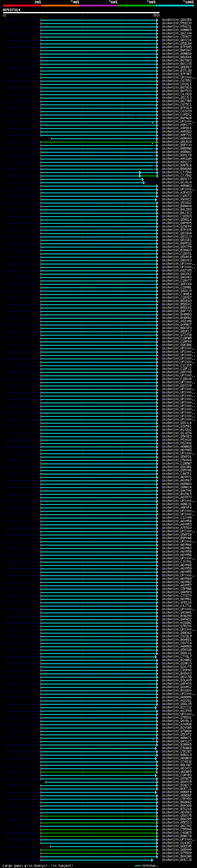Select label UniRef100_C7J5H4
Viewport: 197px width, 868px height.
click(x=177, y=172)
